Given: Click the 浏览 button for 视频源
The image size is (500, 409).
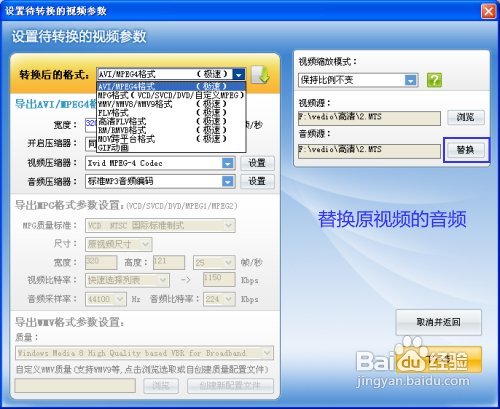Looking at the screenshot, I should pos(465,117).
